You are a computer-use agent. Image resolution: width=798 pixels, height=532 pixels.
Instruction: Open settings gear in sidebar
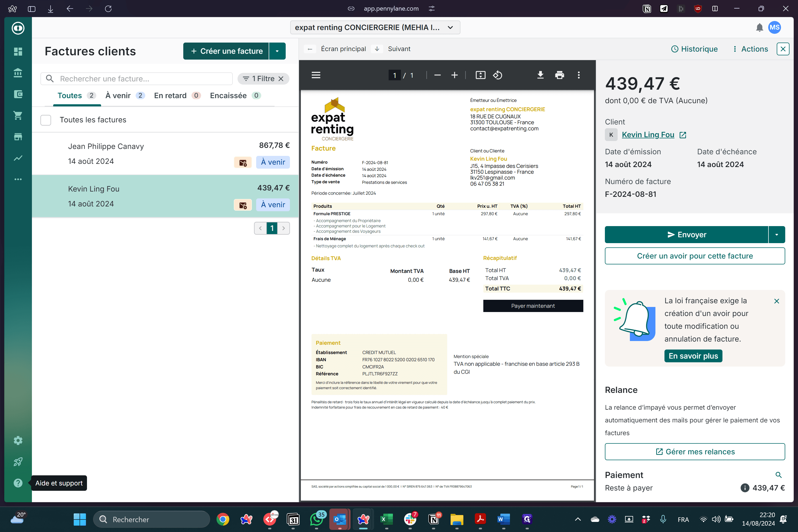coord(18,440)
